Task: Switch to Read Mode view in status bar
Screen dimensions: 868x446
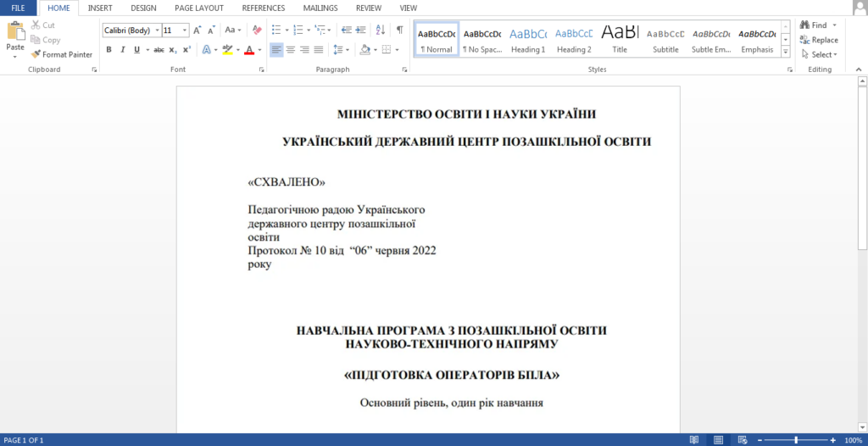Action: 694,440
